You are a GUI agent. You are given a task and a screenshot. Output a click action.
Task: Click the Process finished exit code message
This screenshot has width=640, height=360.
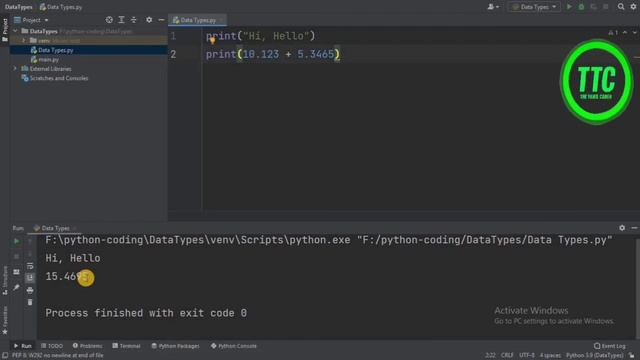(x=146, y=313)
